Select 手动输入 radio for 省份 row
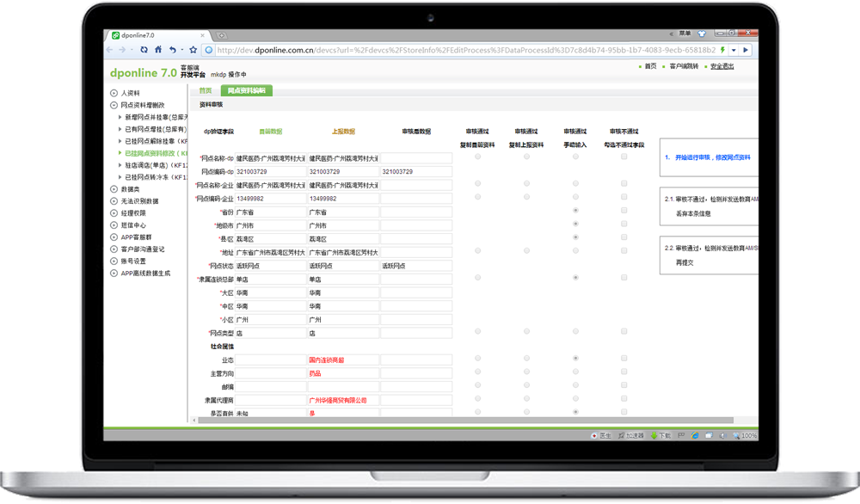The image size is (860, 504). 575,211
